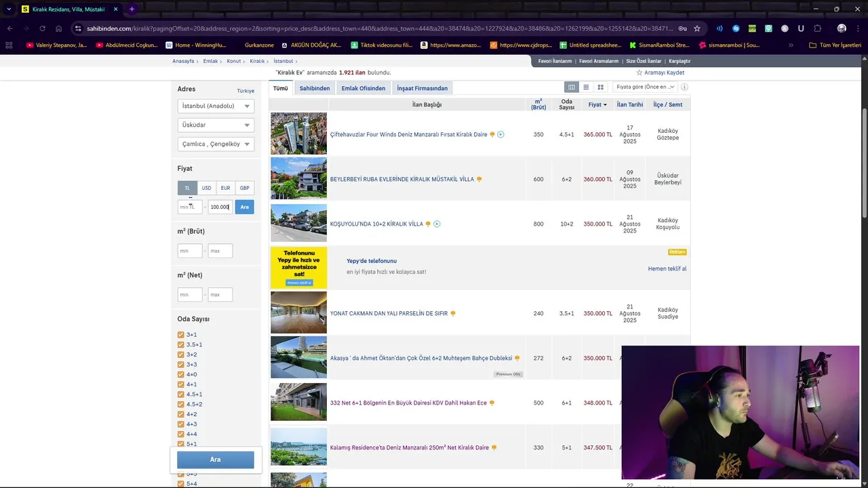The image size is (868, 488).
Task: Uncheck the 4+0 room option
Action: (181, 374)
